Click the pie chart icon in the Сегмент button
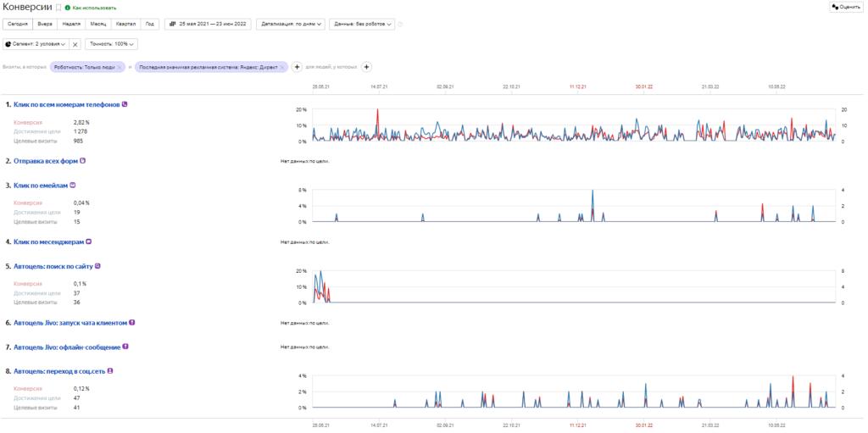 (x=8, y=44)
